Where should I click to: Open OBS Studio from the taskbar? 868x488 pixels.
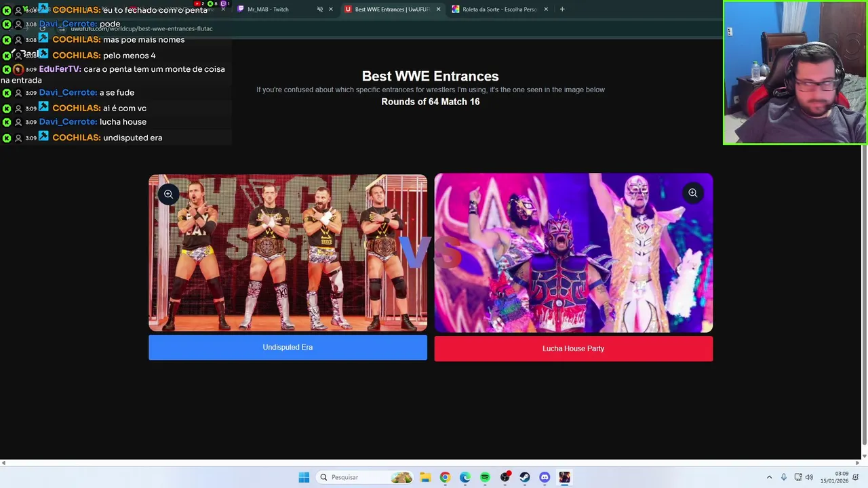pos(505,477)
